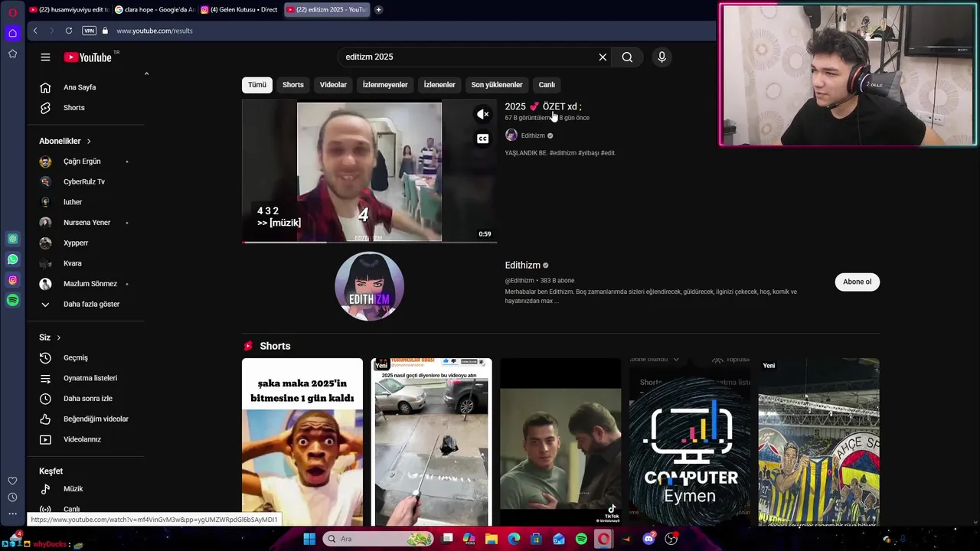The height and width of the screenshot is (551, 980).
Task: Open ChatGPT in Opera sidebar
Action: (x=12, y=239)
